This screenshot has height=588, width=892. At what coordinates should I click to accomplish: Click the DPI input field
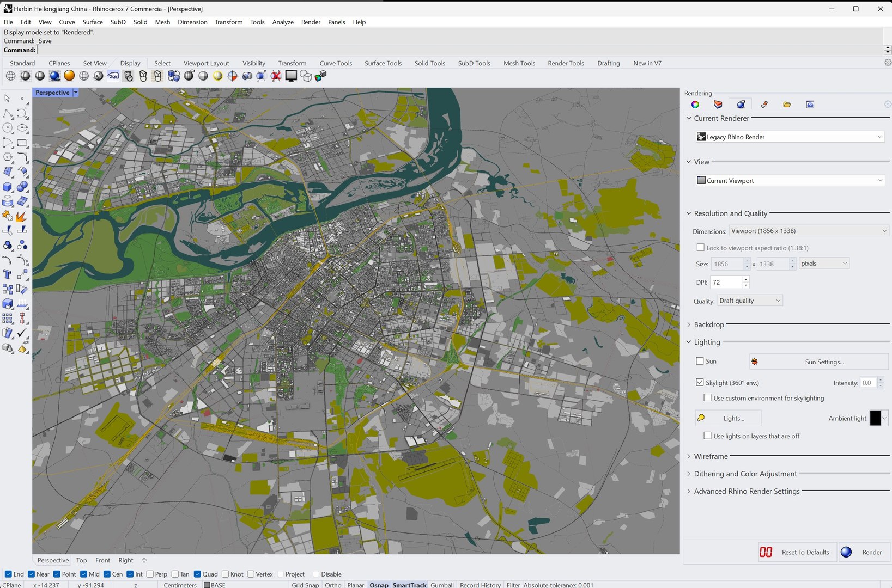click(726, 283)
